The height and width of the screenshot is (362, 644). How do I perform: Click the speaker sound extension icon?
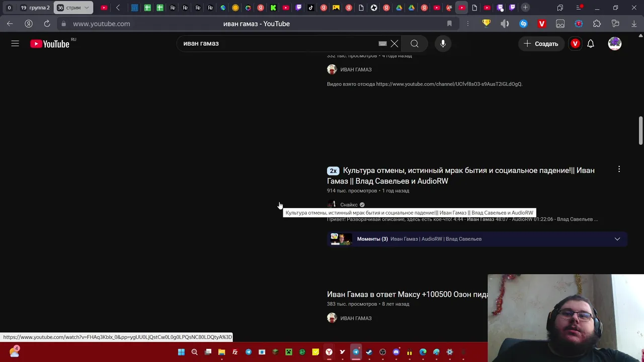[x=505, y=24]
